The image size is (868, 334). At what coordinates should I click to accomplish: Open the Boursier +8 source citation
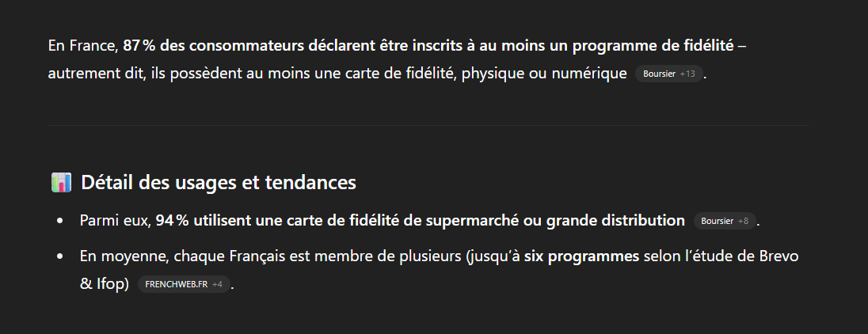click(x=725, y=221)
